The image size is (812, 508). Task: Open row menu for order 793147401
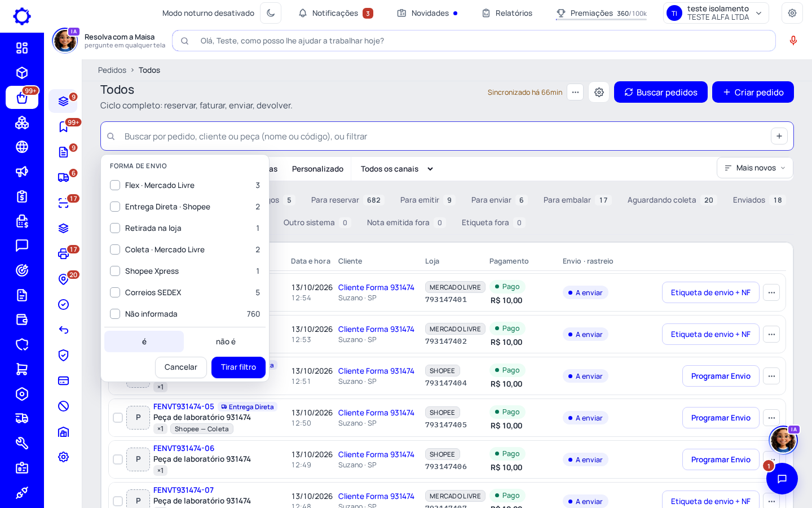(771, 292)
